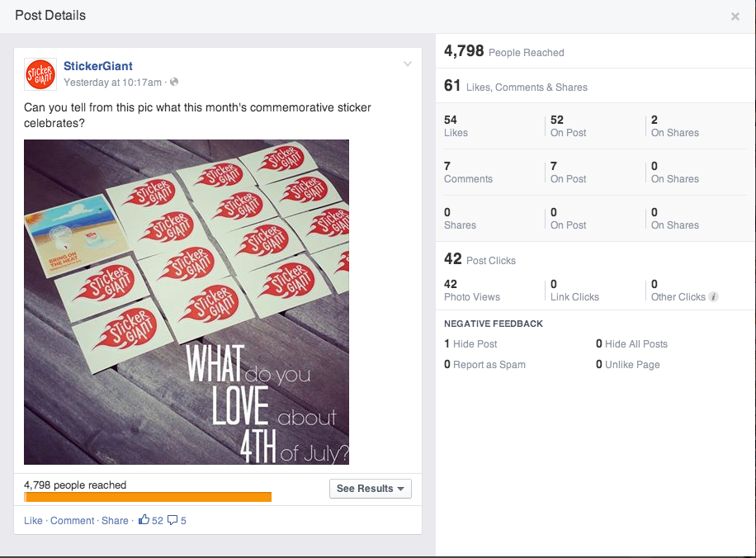Click the Hide Post negative feedback entry
This screenshot has width=756, height=558.
[x=470, y=344]
